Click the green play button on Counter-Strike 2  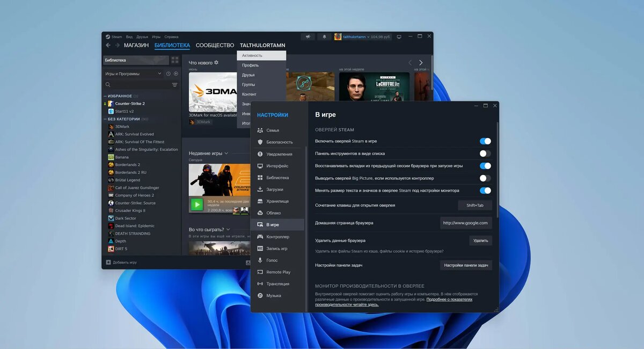[196, 205]
